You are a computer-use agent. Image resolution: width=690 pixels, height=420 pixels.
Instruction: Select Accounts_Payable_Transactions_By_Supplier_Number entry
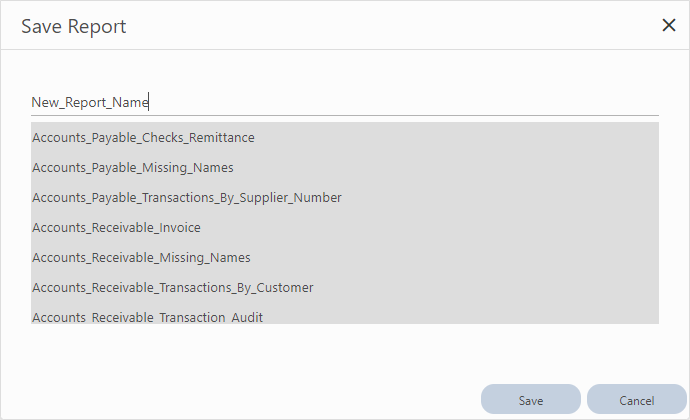click(x=187, y=197)
